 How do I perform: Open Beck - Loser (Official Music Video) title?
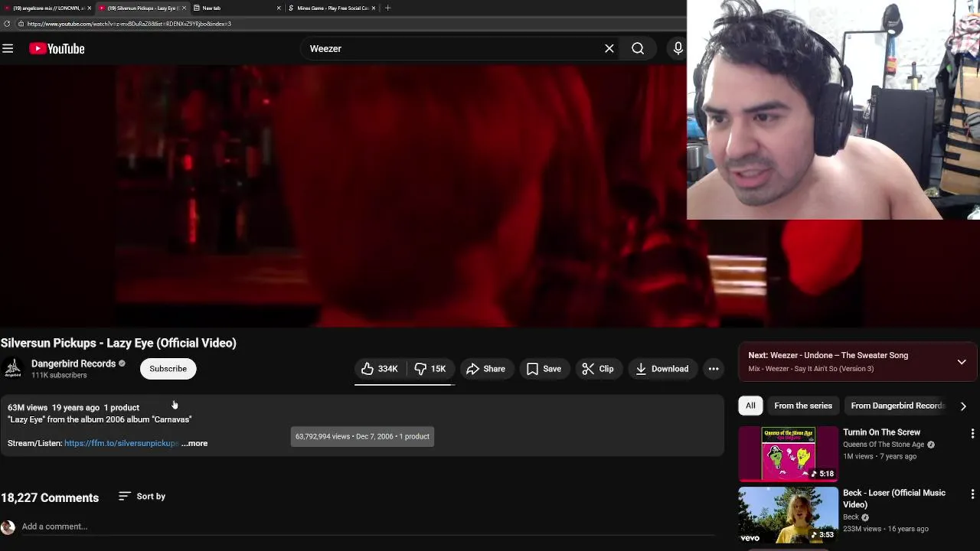(x=894, y=499)
